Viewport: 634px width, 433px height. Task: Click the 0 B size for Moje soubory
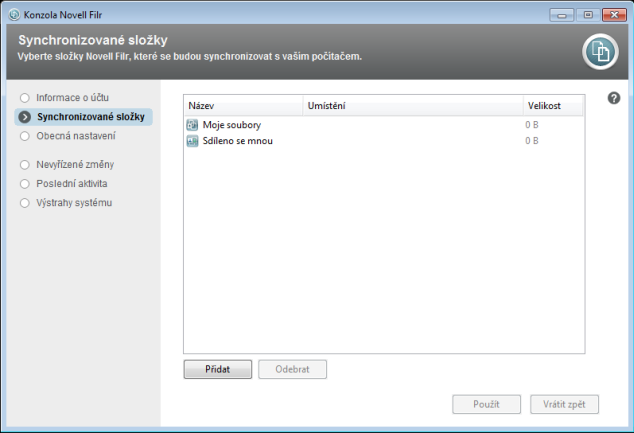pyautogui.click(x=532, y=125)
